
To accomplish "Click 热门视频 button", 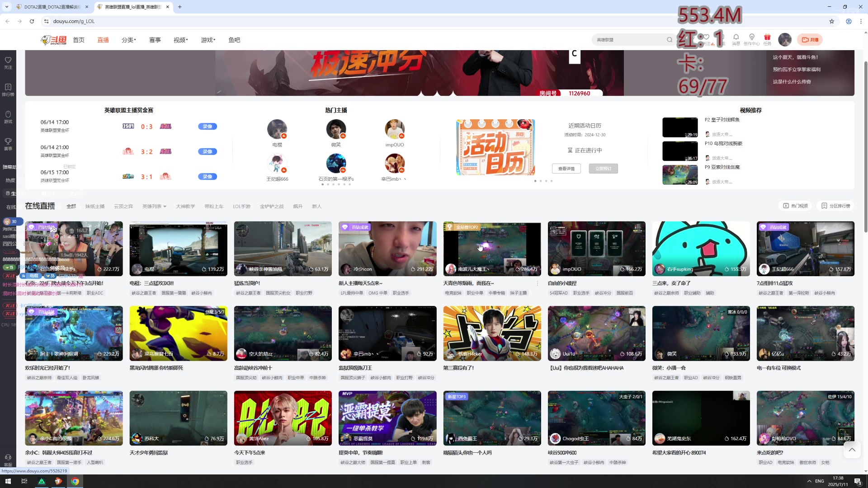I will pos(796,206).
